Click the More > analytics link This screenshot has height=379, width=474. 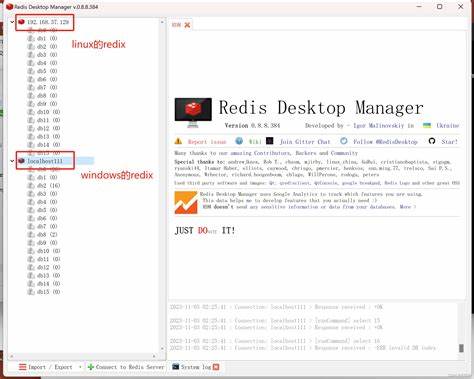[x=408, y=207]
